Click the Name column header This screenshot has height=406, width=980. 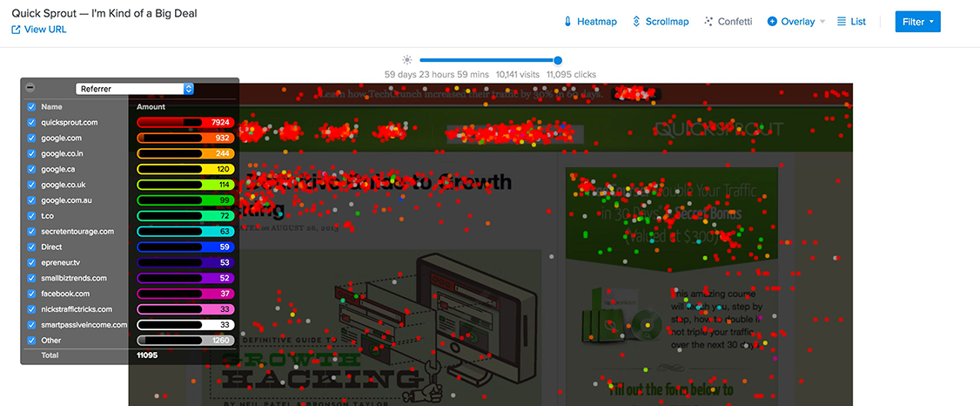[x=51, y=107]
